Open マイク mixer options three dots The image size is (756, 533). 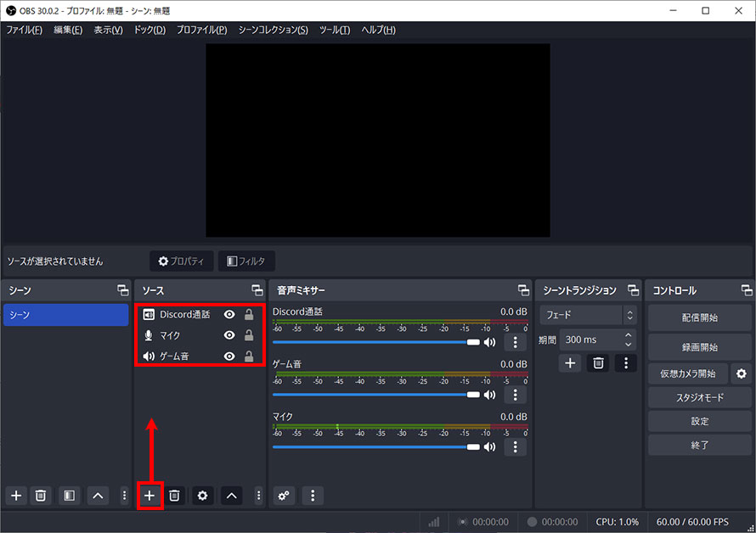(x=515, y=446)
